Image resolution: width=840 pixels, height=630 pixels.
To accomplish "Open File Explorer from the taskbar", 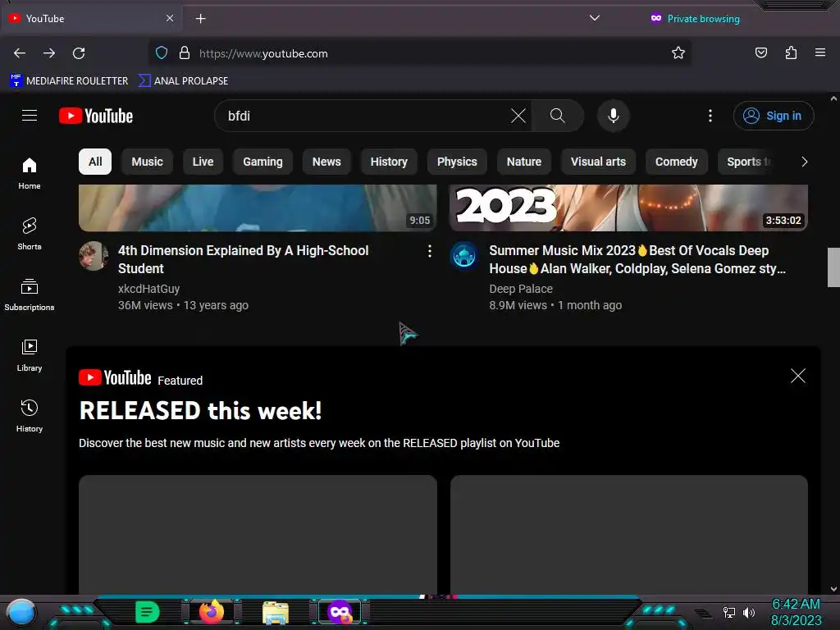I will coord(276,612).
